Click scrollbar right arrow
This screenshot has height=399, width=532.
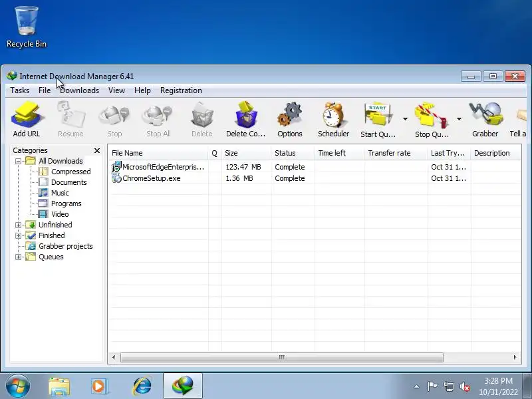[515, 357]
